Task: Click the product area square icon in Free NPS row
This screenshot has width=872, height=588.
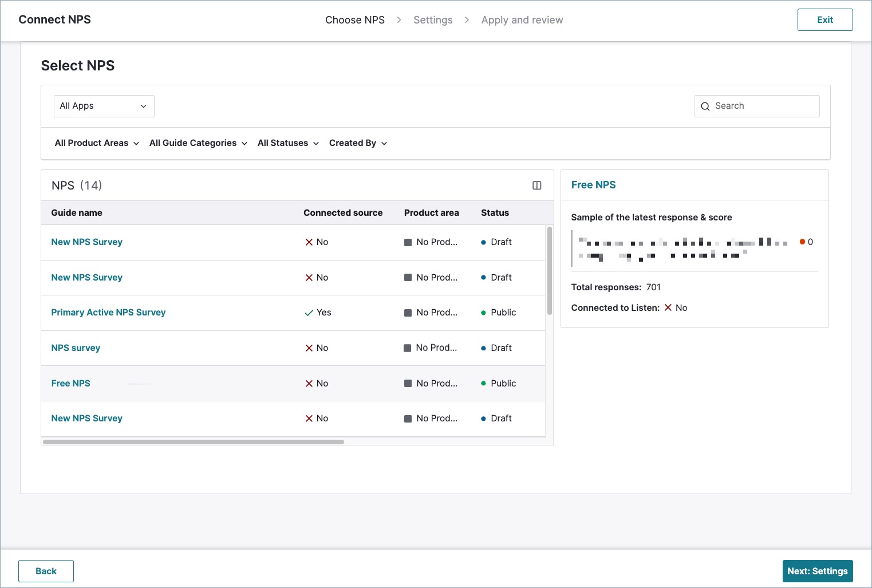Action: pyautogui.click(x=408, y=384)
